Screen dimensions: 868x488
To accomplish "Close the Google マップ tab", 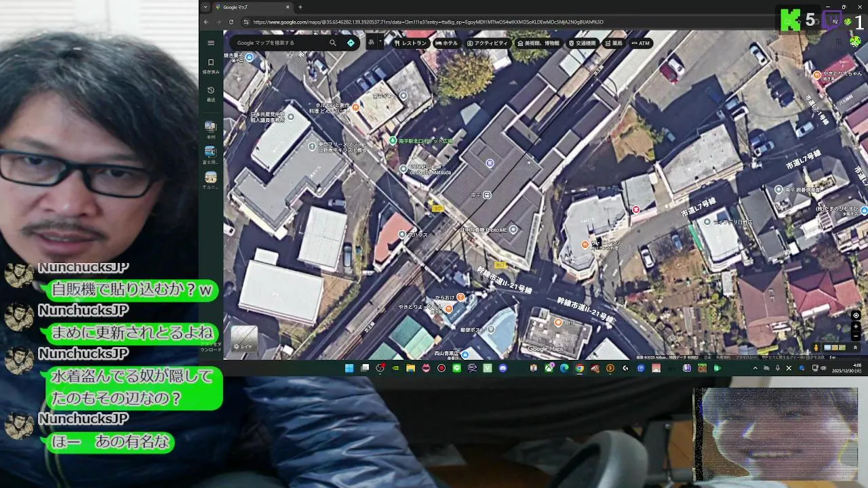I will (x=288, y=7).
